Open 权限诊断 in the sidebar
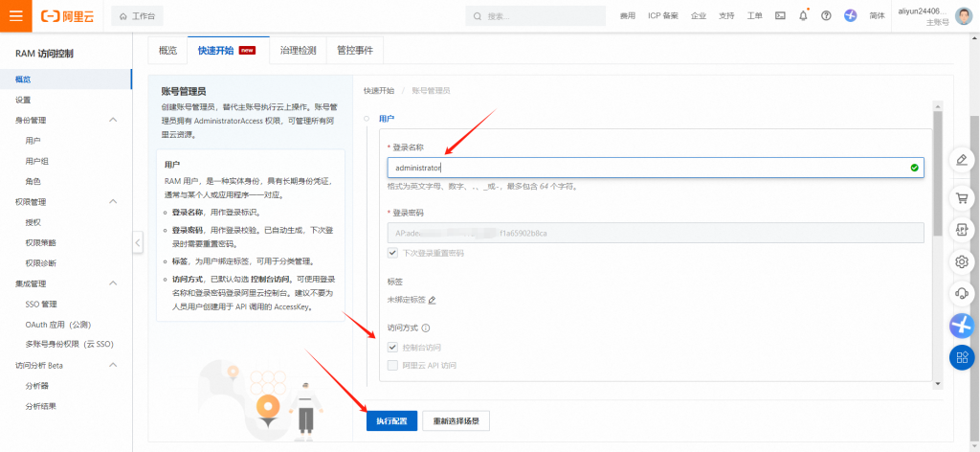 [x=40, y=263]
